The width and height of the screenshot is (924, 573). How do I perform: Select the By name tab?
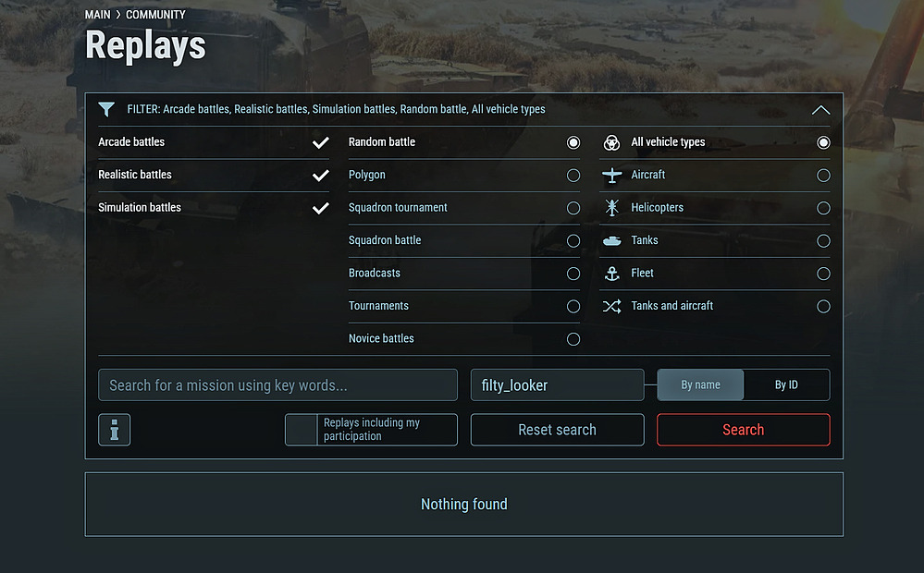pyautogui.click(x=700, y=385)
